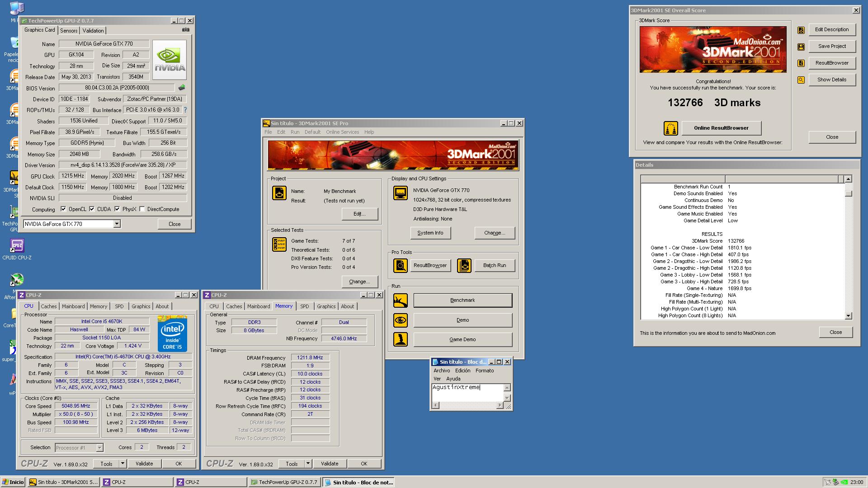Click the Batch Run button
868x488 pixels.
pyautogui.click(x=494, y=266)
